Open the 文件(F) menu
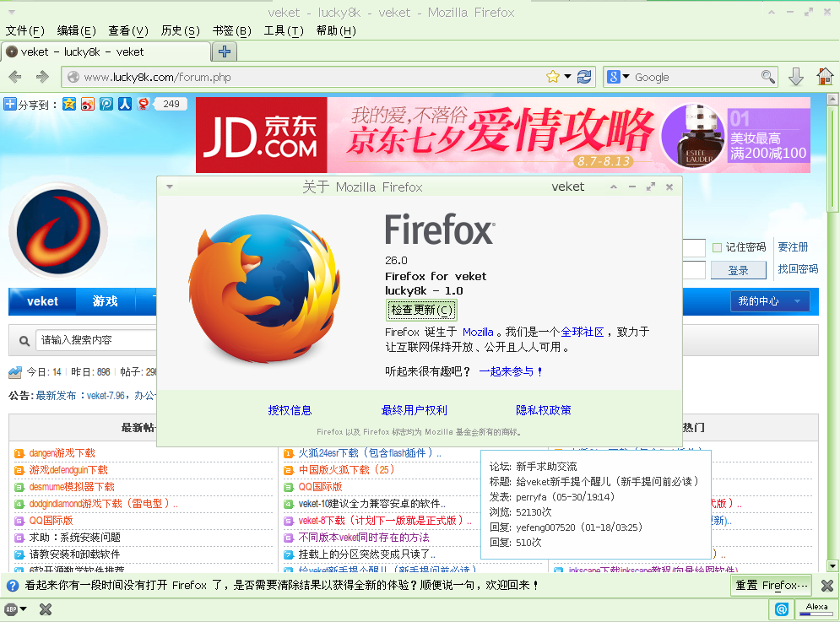 point(24,30)
